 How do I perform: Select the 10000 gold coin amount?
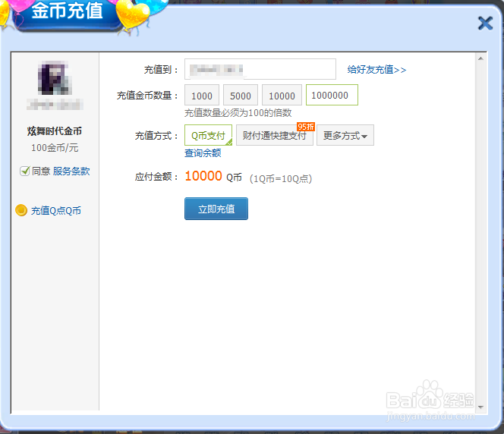tap(282, 95)
